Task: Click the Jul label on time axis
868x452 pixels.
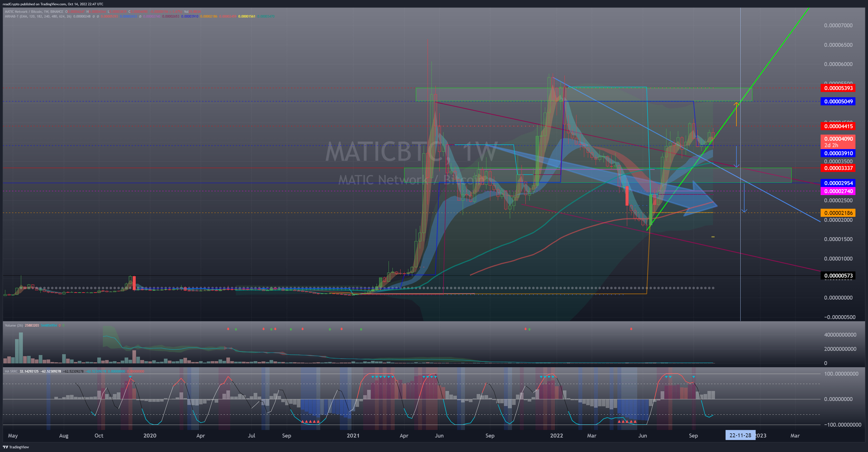Action: (251, 436)
